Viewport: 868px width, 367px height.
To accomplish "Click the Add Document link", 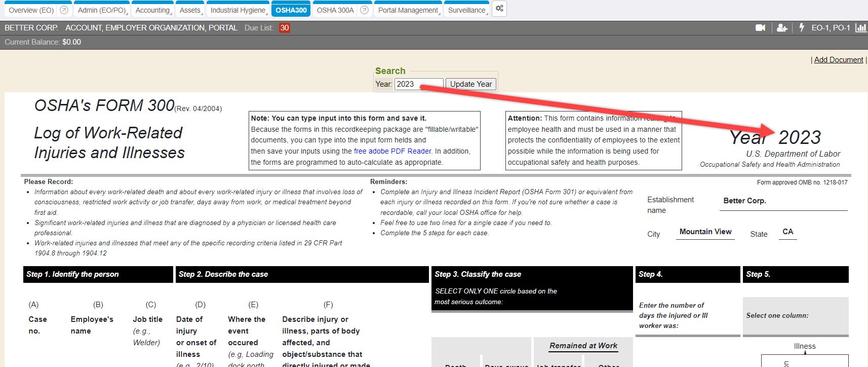I will (x=838, y=60).
